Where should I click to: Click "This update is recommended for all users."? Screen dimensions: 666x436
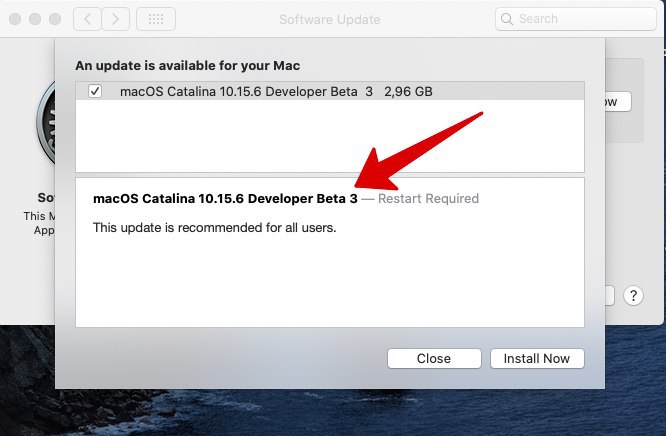click(214, 228)
